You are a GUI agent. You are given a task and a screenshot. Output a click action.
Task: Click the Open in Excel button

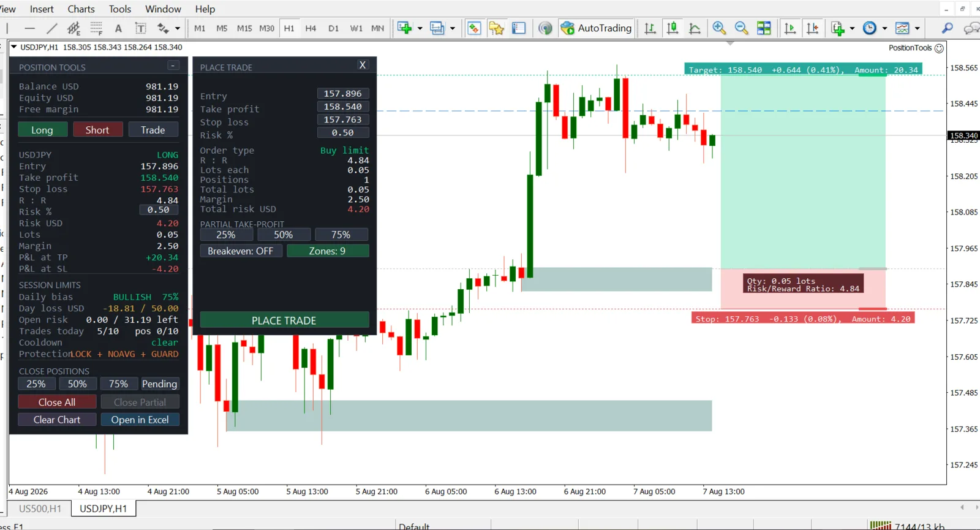point(140,420)
